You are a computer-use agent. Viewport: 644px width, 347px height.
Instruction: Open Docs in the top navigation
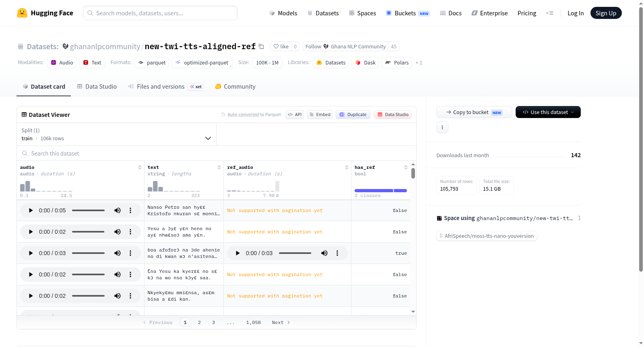click(x=451, y=13)
